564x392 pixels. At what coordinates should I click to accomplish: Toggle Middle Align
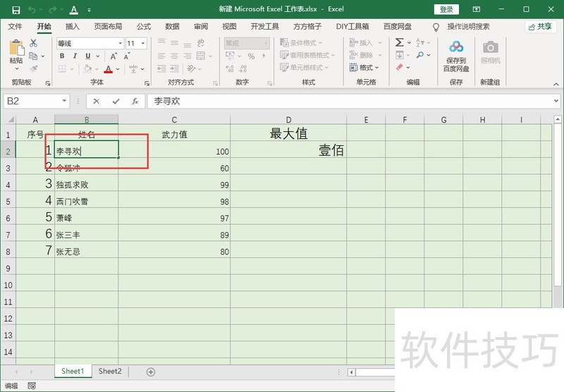(175, 43)
